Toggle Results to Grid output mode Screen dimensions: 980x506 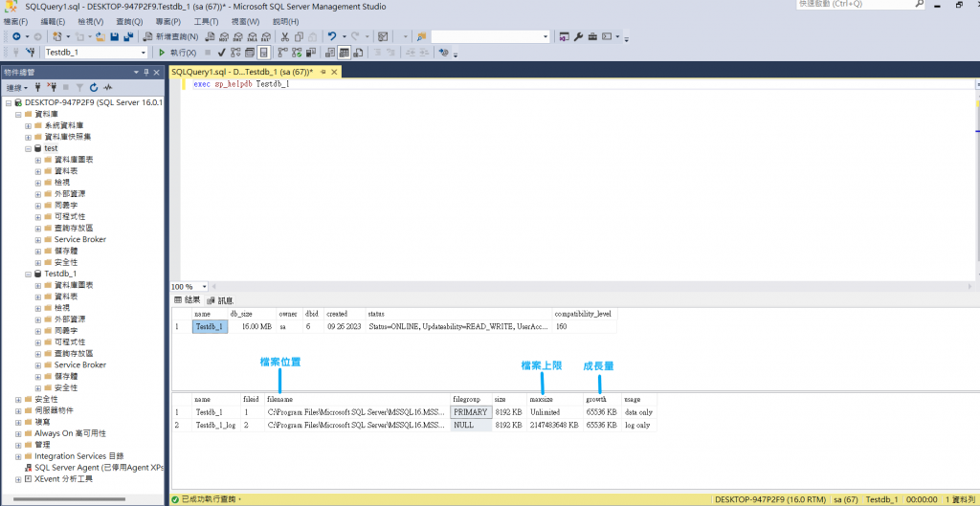click(344, 53)
